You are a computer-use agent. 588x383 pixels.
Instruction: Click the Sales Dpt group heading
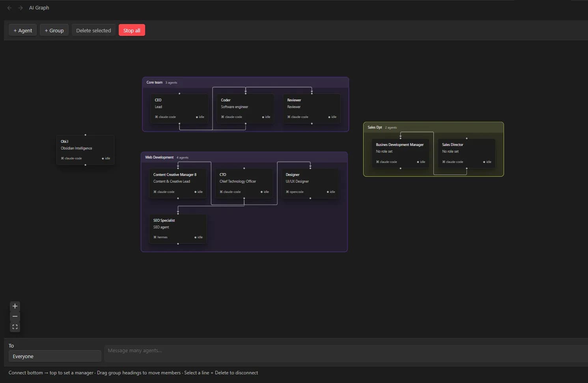click(x=375, y=127)
